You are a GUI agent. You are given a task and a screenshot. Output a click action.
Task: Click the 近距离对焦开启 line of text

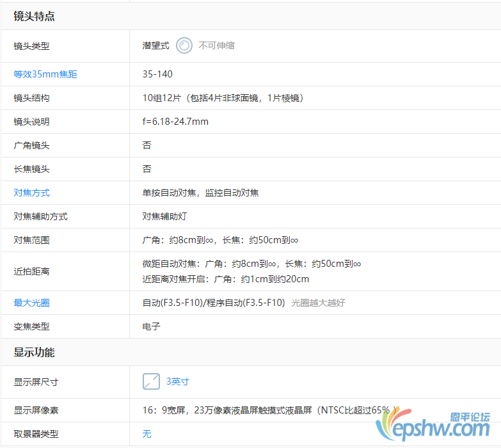(226, 279)
